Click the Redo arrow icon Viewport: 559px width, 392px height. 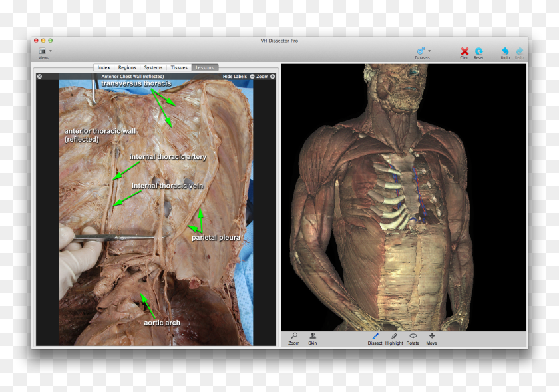point(520,51)
